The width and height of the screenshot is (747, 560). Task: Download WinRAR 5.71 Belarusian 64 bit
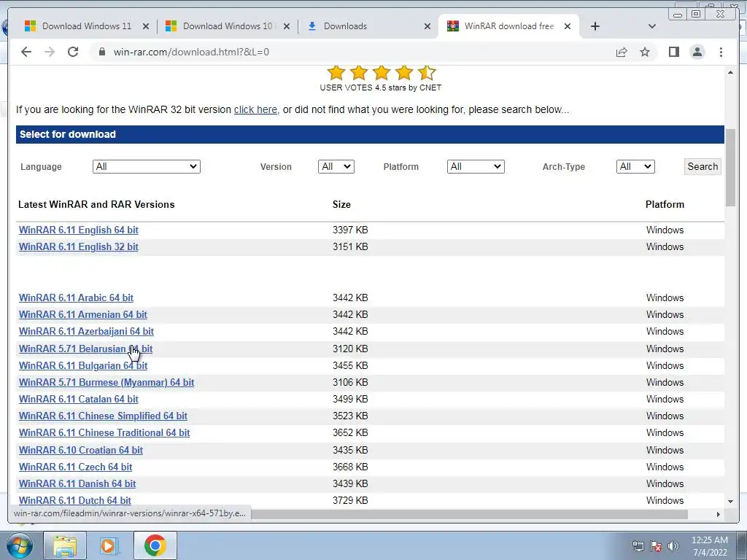click(86, 349)
